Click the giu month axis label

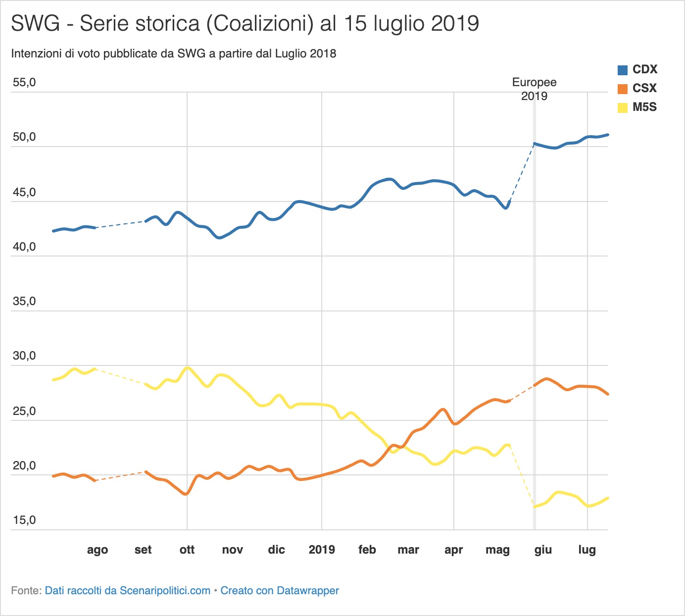pos(543,550)
